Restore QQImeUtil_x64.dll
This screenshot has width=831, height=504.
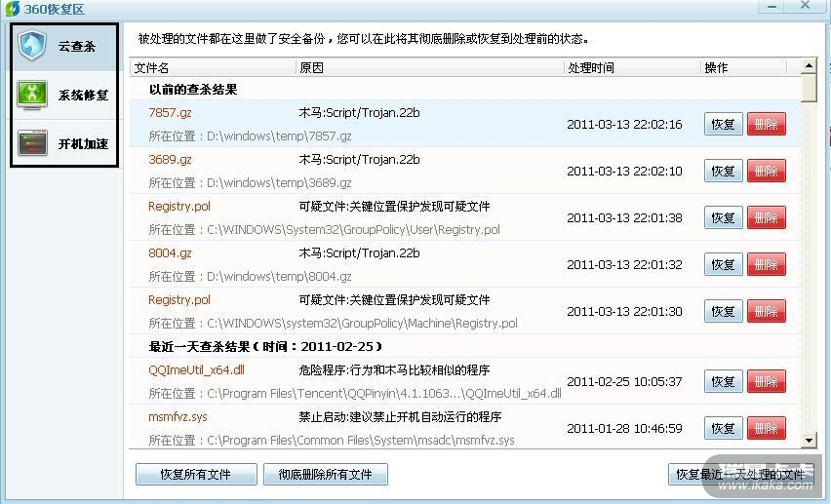tap(724, 381)
